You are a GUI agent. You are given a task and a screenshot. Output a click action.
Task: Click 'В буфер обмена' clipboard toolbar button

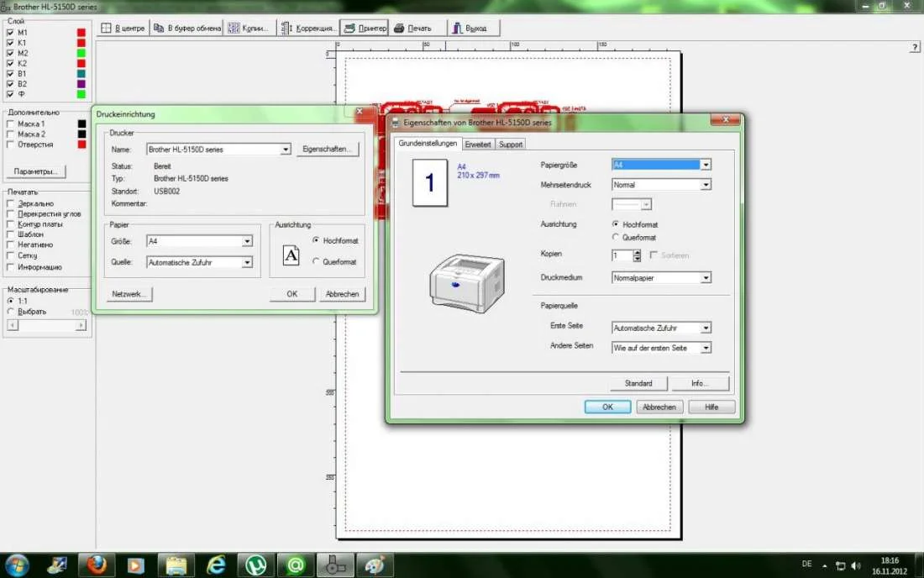point(187,28)
